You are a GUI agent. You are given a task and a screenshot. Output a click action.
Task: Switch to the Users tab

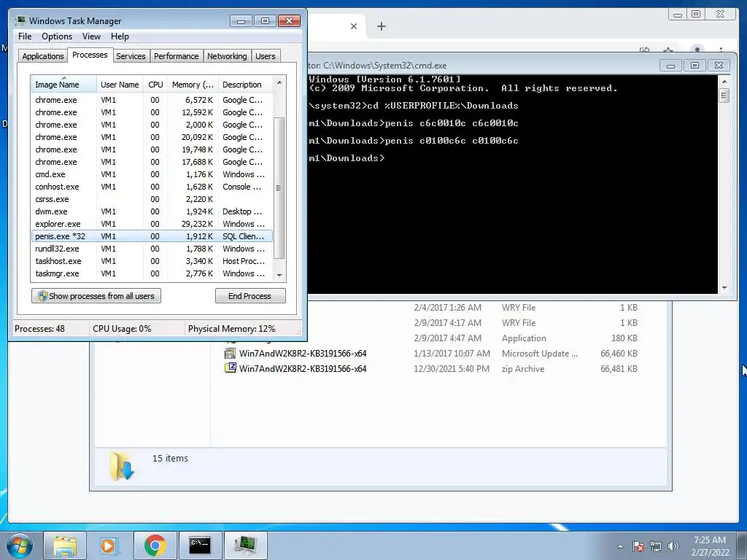(265, 56)
